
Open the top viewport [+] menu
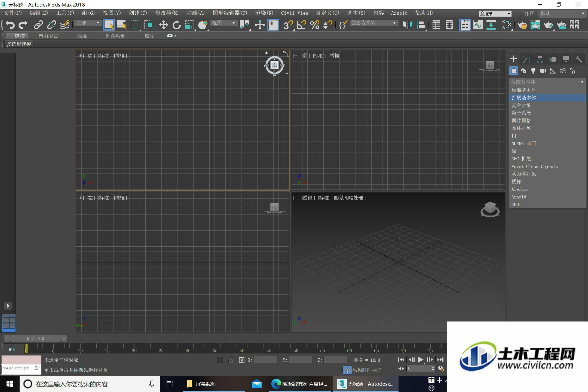(x=81, y=56)
